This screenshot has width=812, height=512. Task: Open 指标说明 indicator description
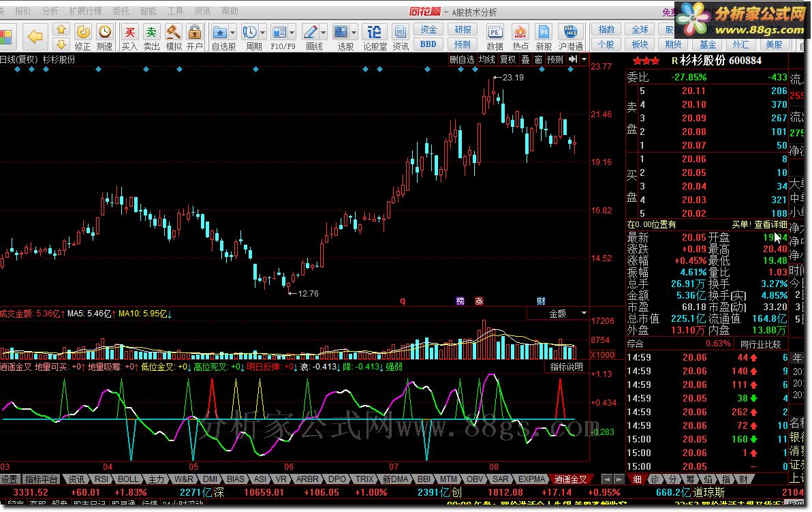(x=567, y=366)
